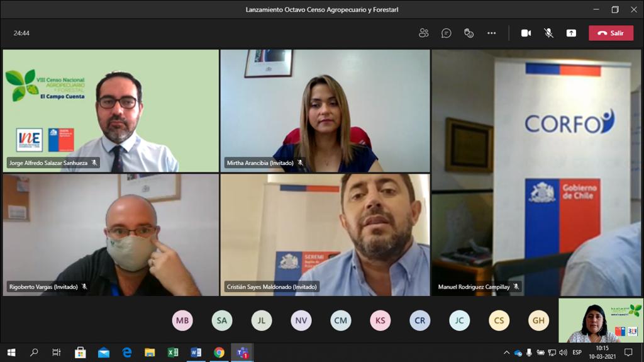
Task: Open the Windows Start menu
Action: click(x=11, y=353)
